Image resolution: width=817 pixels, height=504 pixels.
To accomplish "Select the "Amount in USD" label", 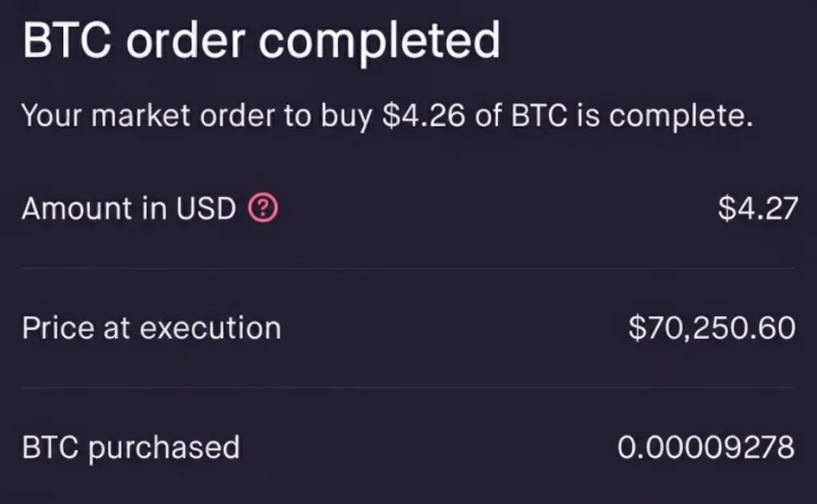I will [128, 209].
